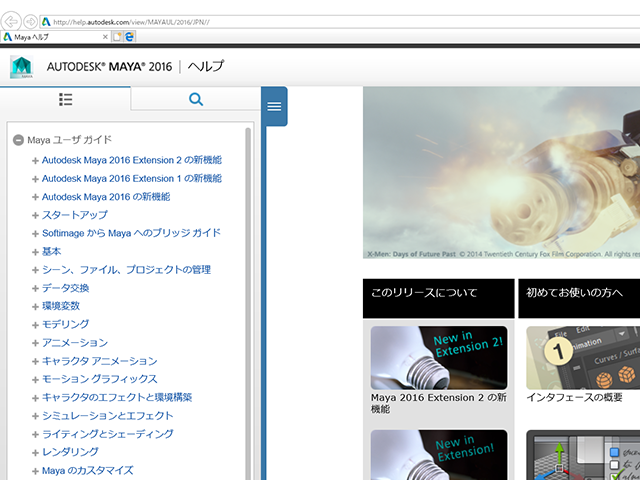Image resolution: width=640 pixels, height=480 pixels.
Task: Expand シーン、ファイル、プロジェクトの管理 node
Action: click(35, 270)
